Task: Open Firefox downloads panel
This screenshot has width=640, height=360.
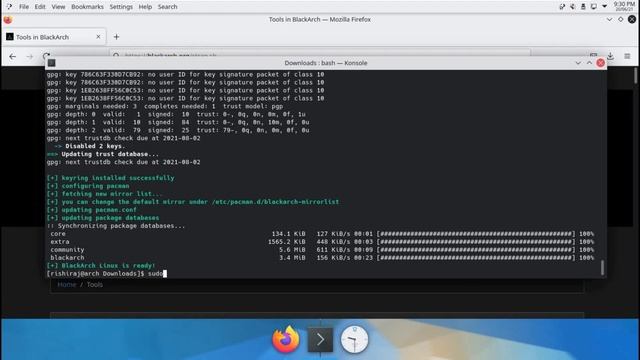Action: 610,56
